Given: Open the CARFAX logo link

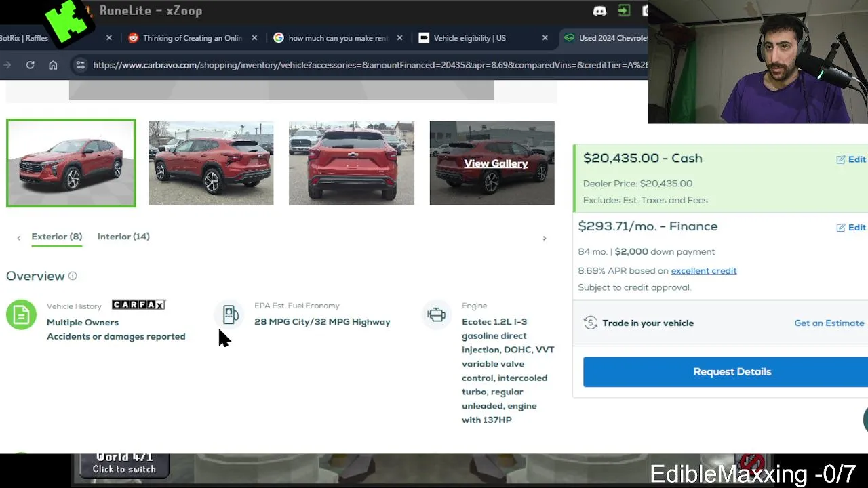Looking at the screenshot, I should click(138, 305).
